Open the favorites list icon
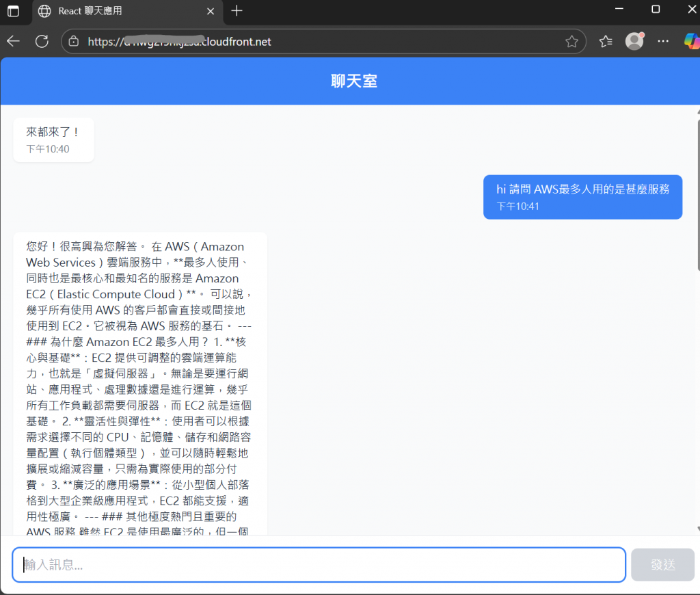700x595 pixels. click(606, 42)
